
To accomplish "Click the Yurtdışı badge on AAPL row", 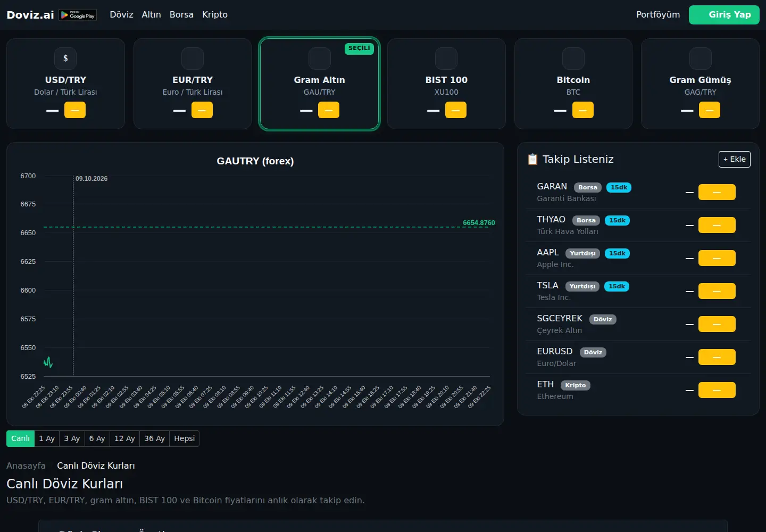I will pyautogui.click(x=582, y=253).
